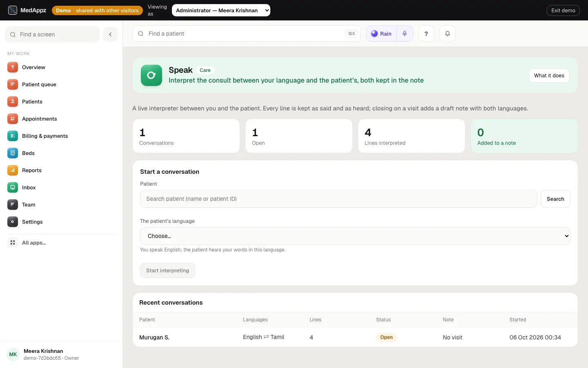Viewport: 588px width, 368px height.
Task: Open the Overview sidebar icon
Action: 13,67
